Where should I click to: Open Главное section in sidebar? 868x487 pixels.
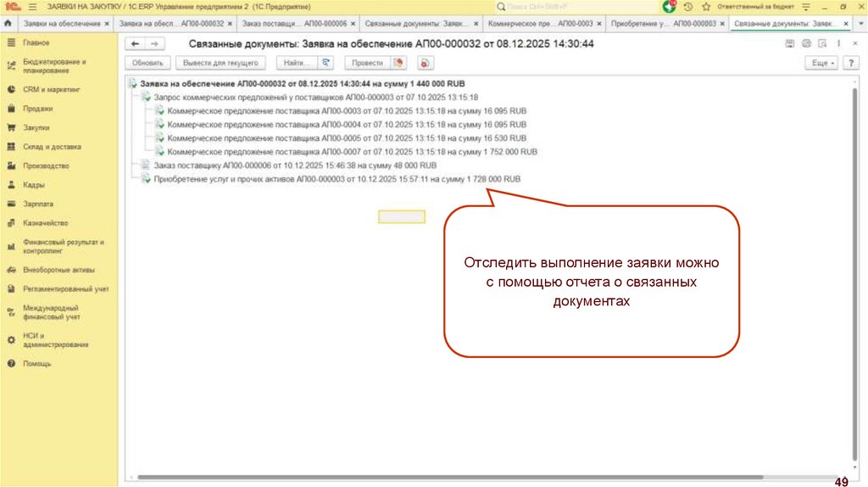36,42
